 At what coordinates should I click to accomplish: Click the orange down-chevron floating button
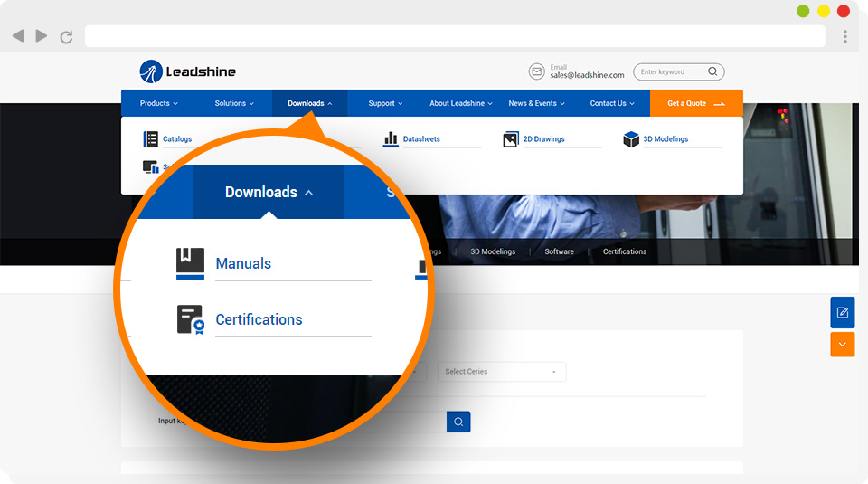843,345
